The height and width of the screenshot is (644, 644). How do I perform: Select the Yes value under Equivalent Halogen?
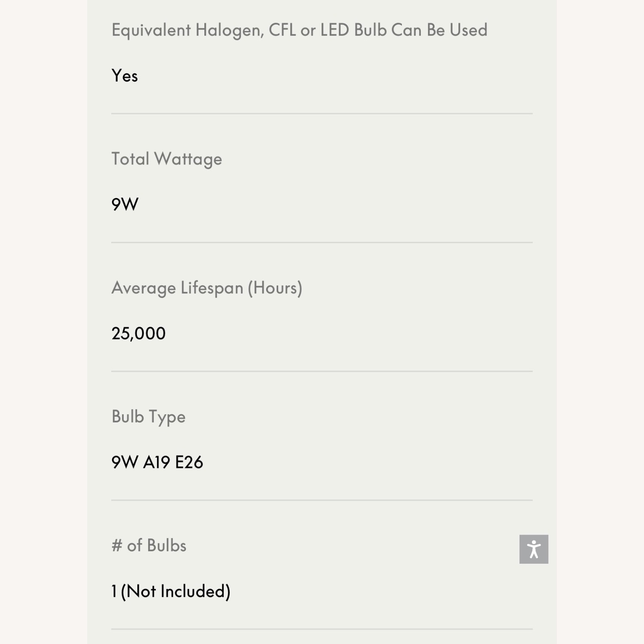(x=125, y=76)
